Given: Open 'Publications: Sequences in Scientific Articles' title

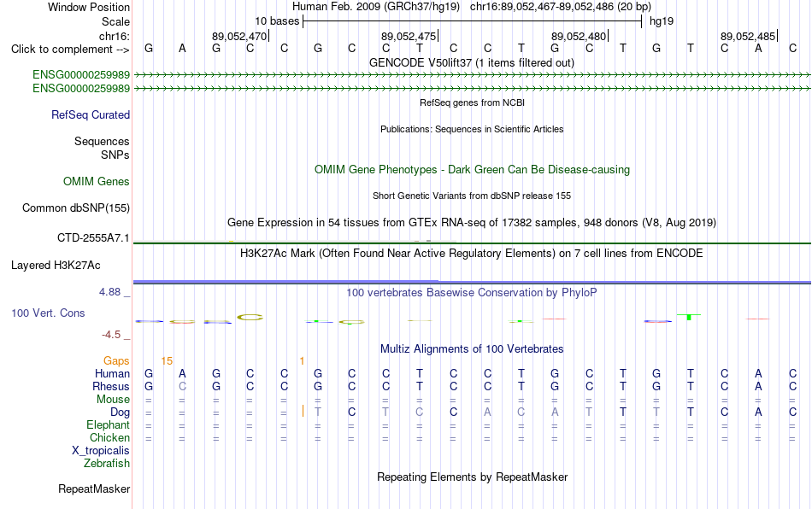Looking at the screenshot, I should [472, 129].
